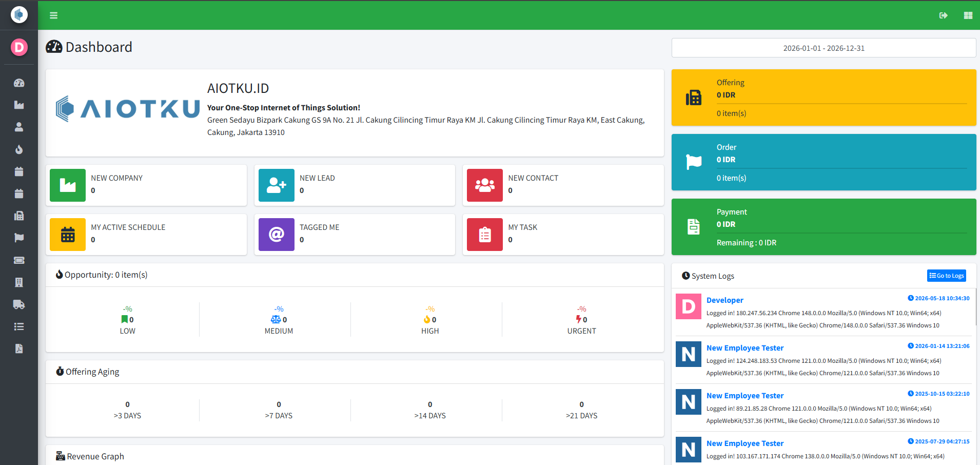Click the AIOTKU company logo image
This screenshot has width=980, height=465.
pyautogui.click(x=128, y=109)
